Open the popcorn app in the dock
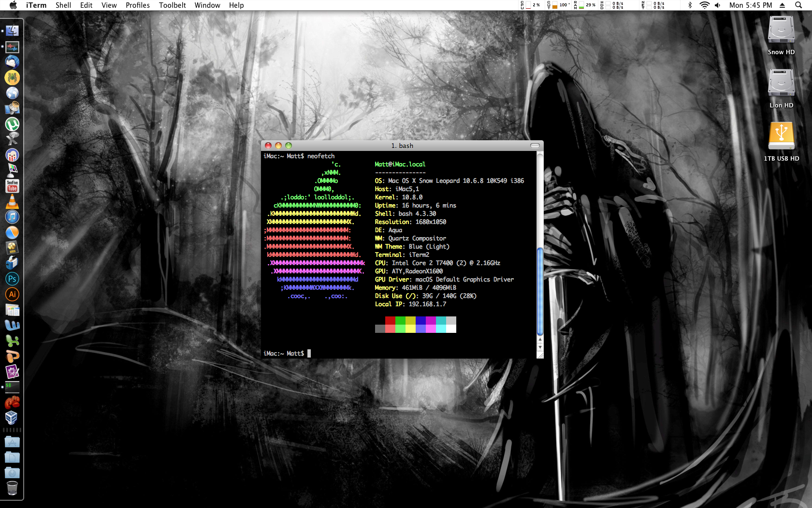Image resolution: width=812 pixels, height=508 pixels. pyautogui.click(x=12, y=155)
